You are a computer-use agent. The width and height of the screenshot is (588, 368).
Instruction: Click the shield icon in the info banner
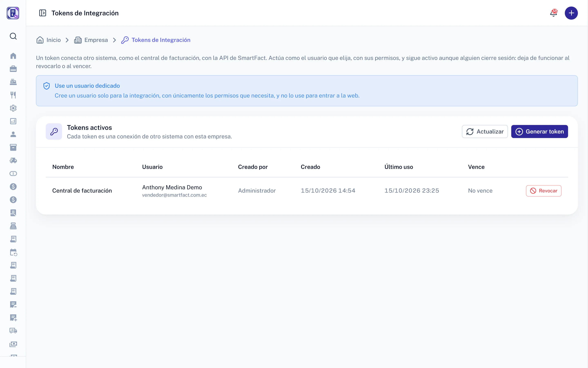(47, 86)
